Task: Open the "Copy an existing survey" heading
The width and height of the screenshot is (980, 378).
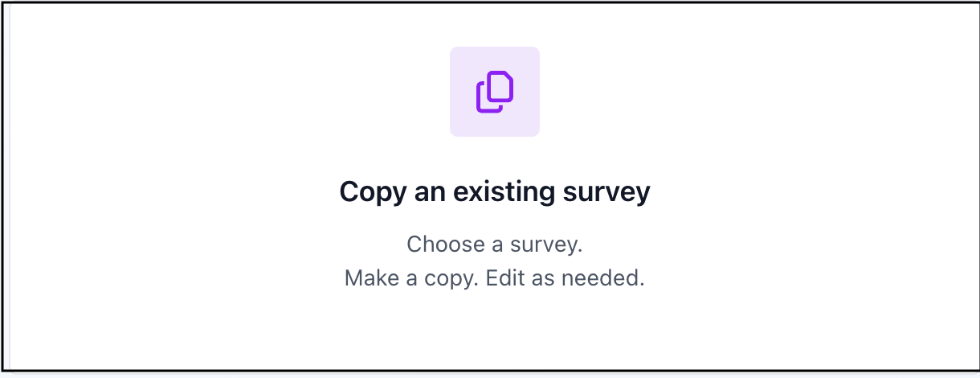Action: (x=494, y=193)
